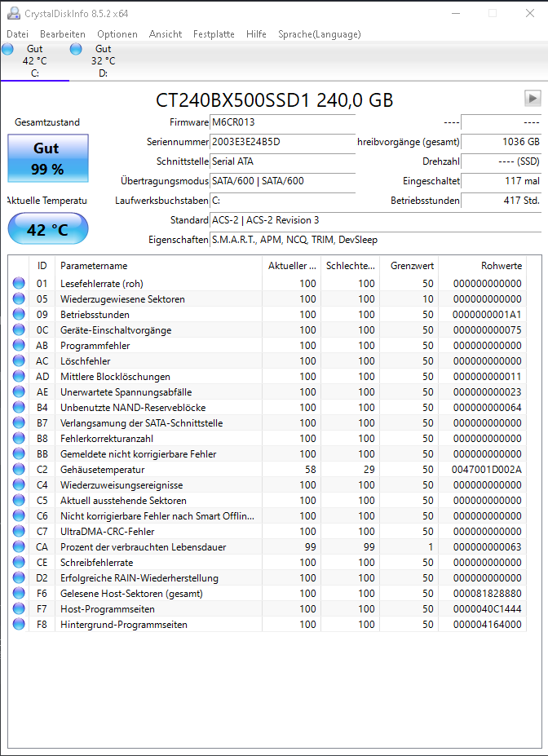Click status orb for Gemeldete nicht korrigierbare Fehler
Screen dimensions: 548x756
click(x=19, y=453)
